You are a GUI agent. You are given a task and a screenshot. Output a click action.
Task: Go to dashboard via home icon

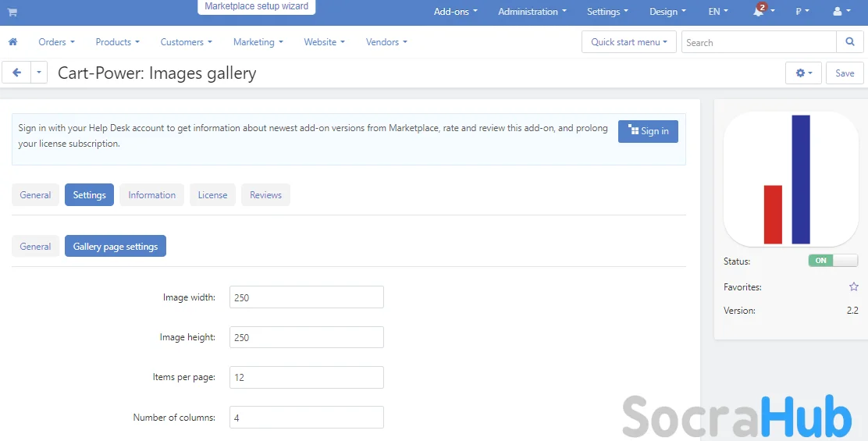12,42
